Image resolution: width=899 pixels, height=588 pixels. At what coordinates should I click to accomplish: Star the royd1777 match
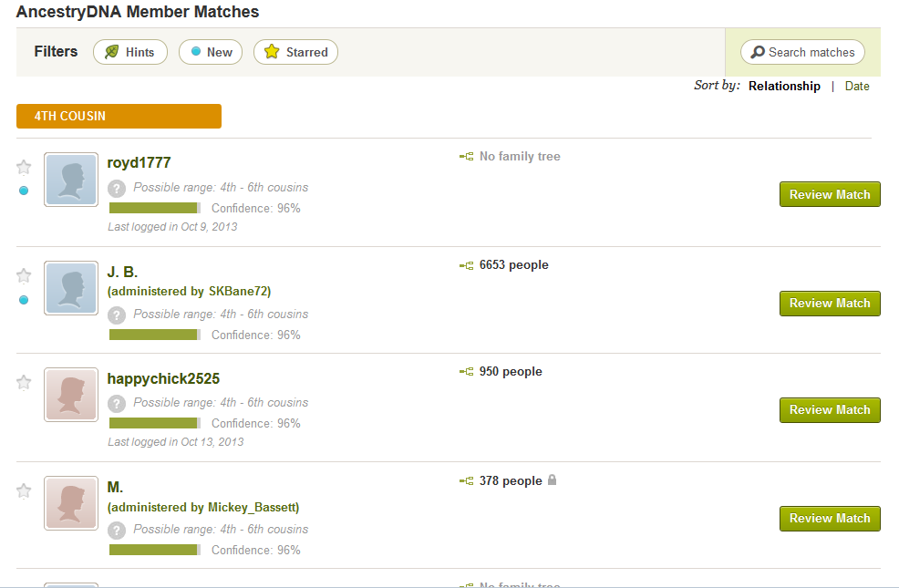coord(24,168)
